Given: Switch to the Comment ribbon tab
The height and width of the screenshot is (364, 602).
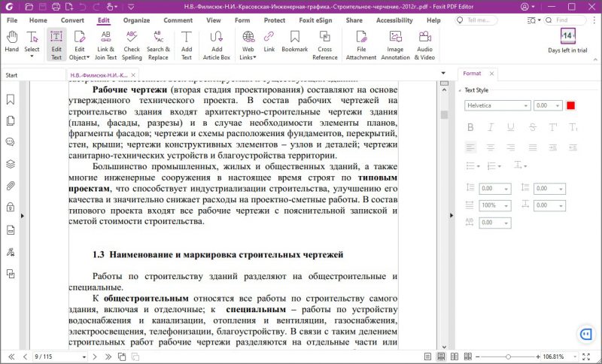Looking at the screenshot, I should [178, 20].
